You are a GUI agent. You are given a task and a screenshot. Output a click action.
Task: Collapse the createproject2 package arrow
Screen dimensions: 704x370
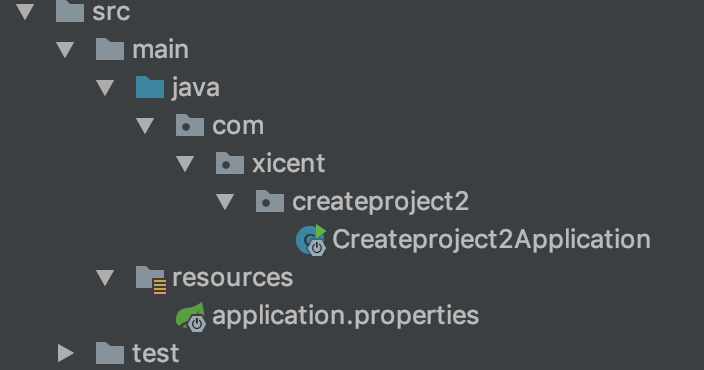[225, 202]
